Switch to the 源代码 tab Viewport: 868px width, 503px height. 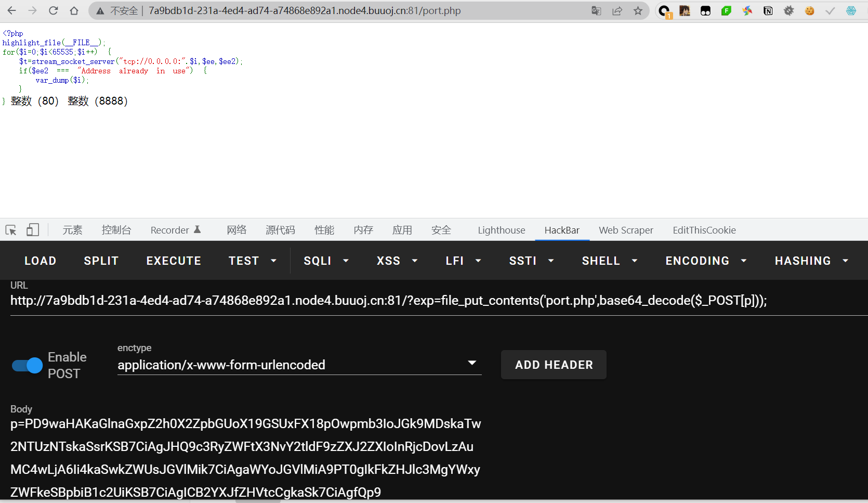tap(280, 230)
